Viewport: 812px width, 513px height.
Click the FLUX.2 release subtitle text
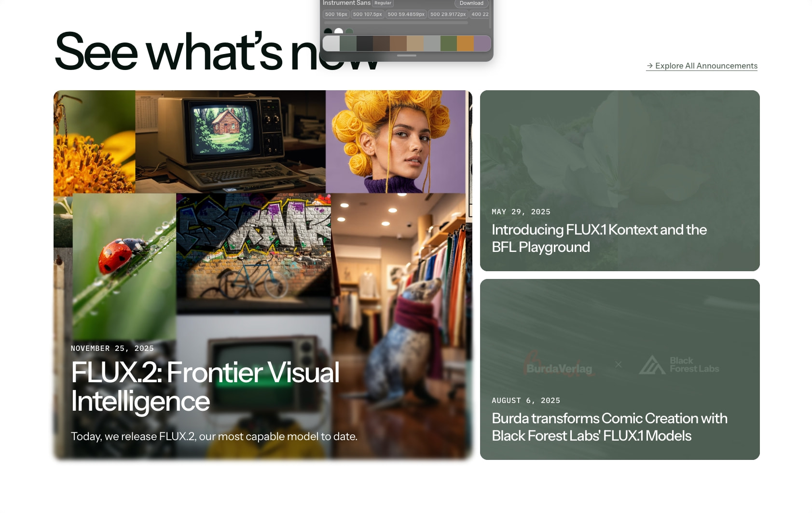[214, 436]
